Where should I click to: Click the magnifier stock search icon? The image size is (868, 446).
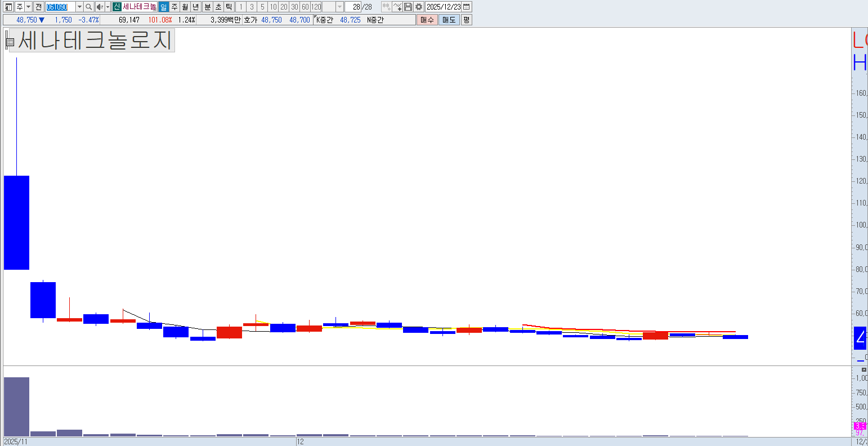[x=89, y=7]
